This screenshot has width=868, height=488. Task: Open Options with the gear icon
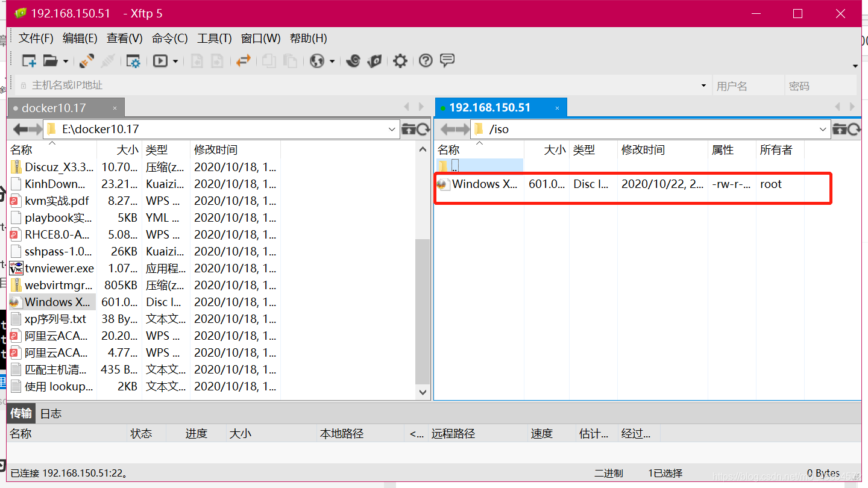click(400, 61)
